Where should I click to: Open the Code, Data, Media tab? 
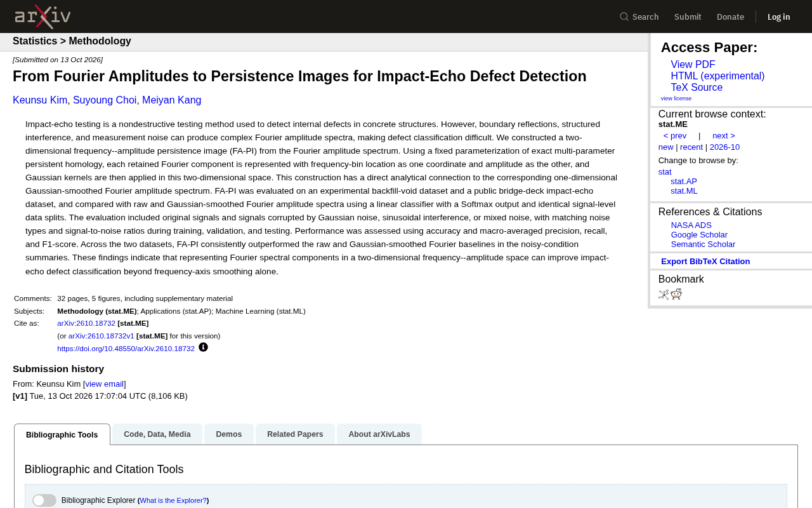[x=157, y=434]
